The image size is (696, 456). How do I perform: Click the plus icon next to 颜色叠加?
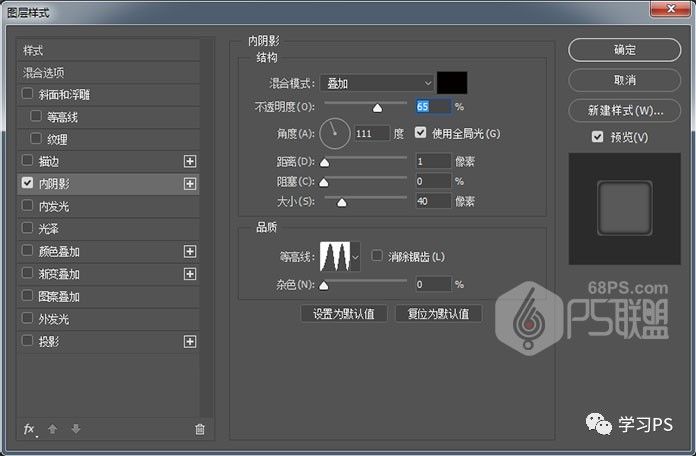click(x=190, y=251)
